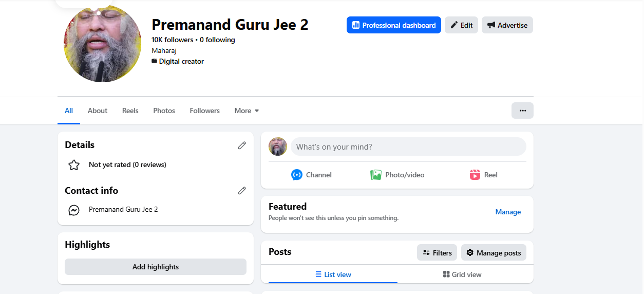Image resolution: width=644 pixels, height=294 pixels.
Task: Add a Photo/video to a post
Action: click(397, 175)
